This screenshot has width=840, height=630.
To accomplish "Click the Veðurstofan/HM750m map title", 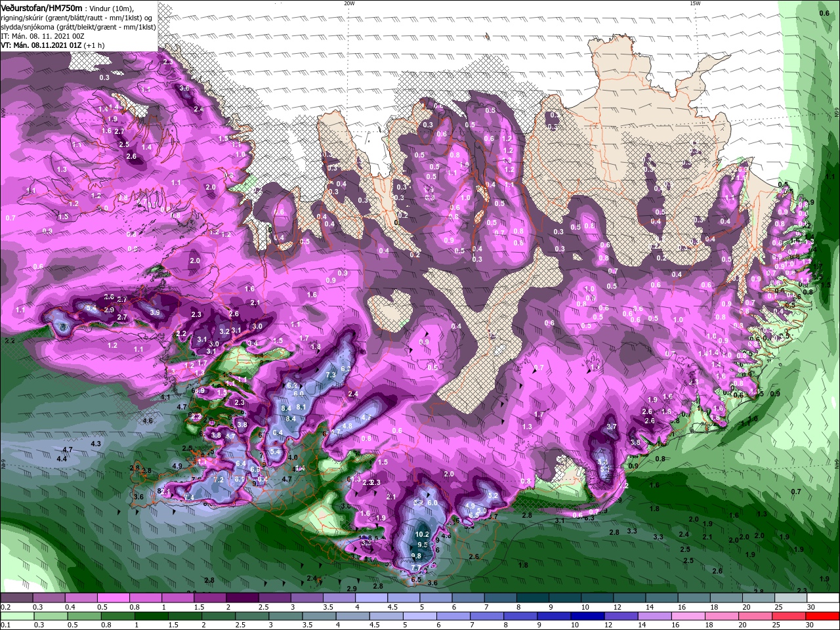I will point(41,7).
